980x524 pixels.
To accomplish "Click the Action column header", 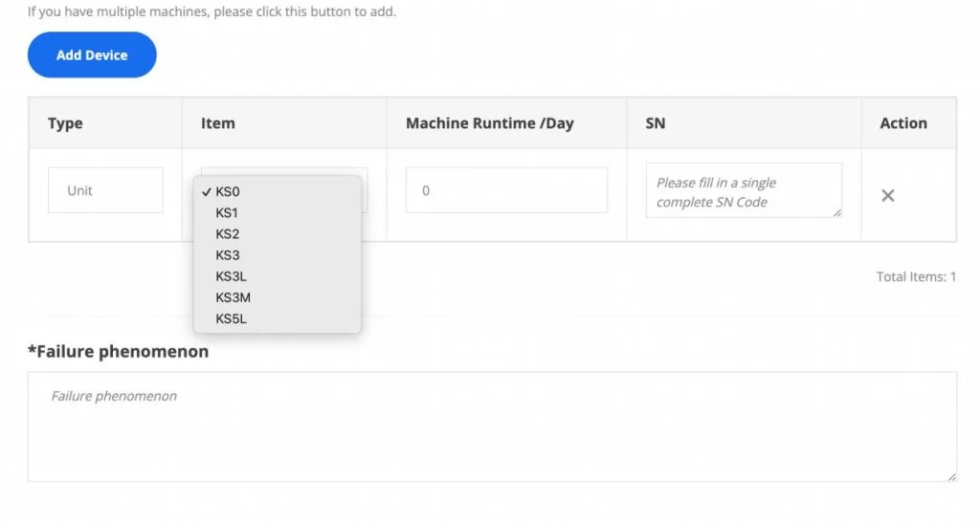I will pos(903,123).
